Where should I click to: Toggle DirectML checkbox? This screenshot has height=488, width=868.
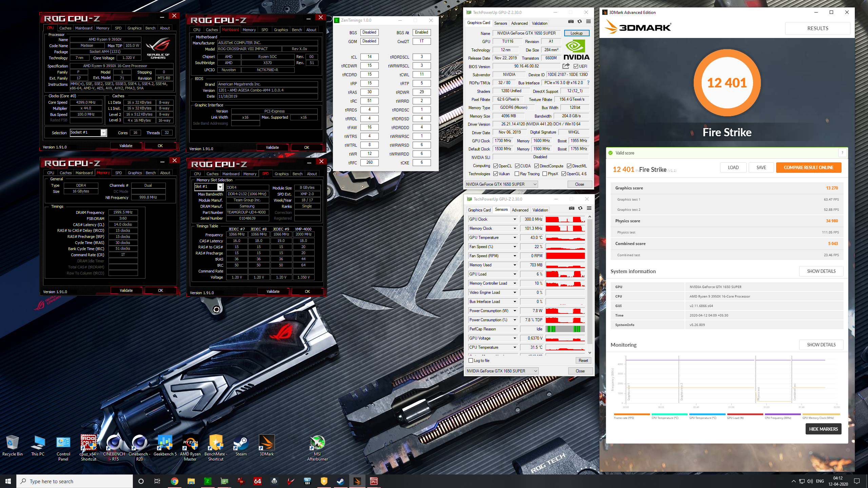(569, 166)
